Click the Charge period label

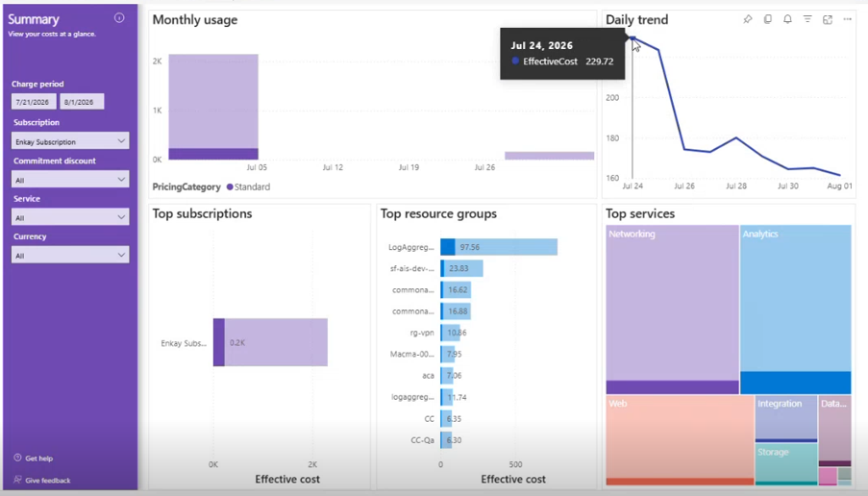click(x=37, y=85)
